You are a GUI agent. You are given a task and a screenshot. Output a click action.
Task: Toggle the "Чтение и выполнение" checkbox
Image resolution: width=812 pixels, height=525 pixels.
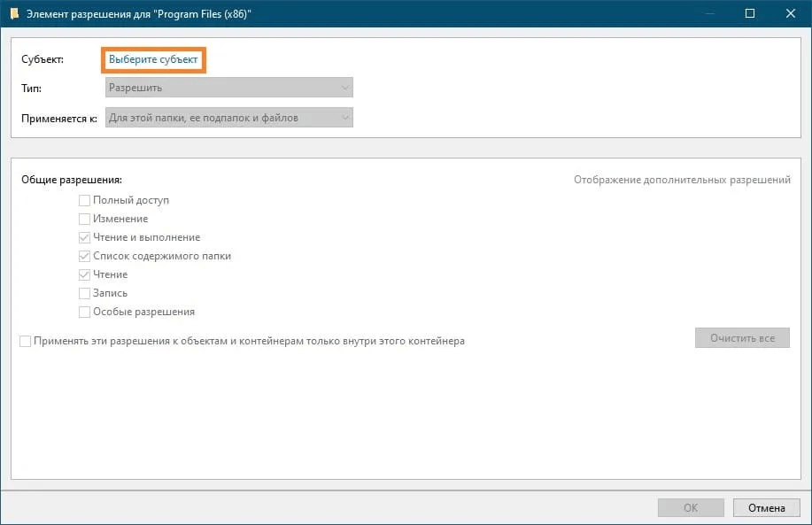click(85, 237)
